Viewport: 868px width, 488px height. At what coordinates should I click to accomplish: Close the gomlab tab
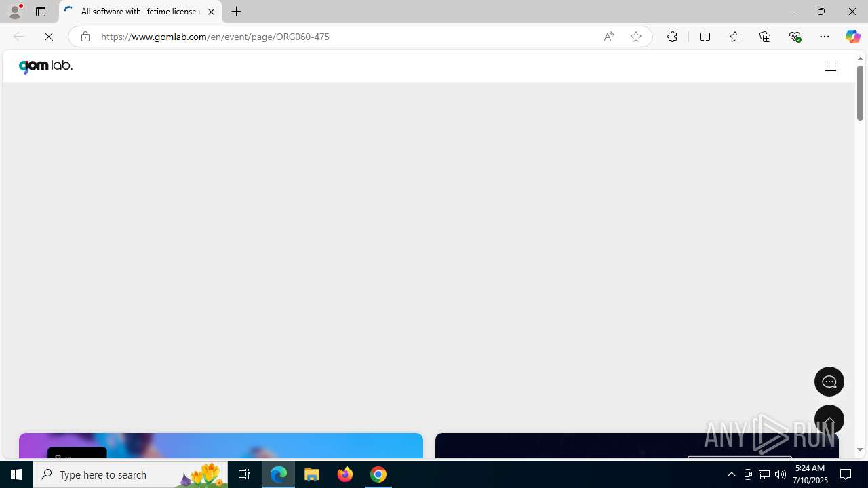211,12
